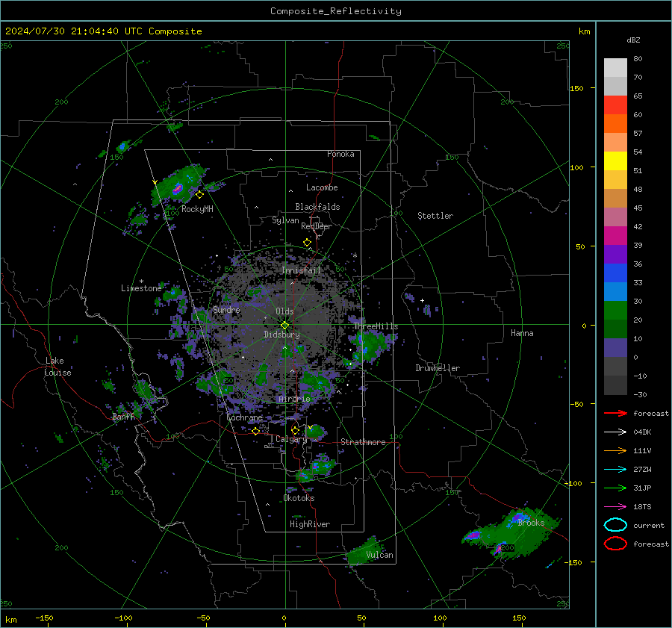The image size is (672, 628).
Task: Click the Lake Louise label
Action: (58, 367)
